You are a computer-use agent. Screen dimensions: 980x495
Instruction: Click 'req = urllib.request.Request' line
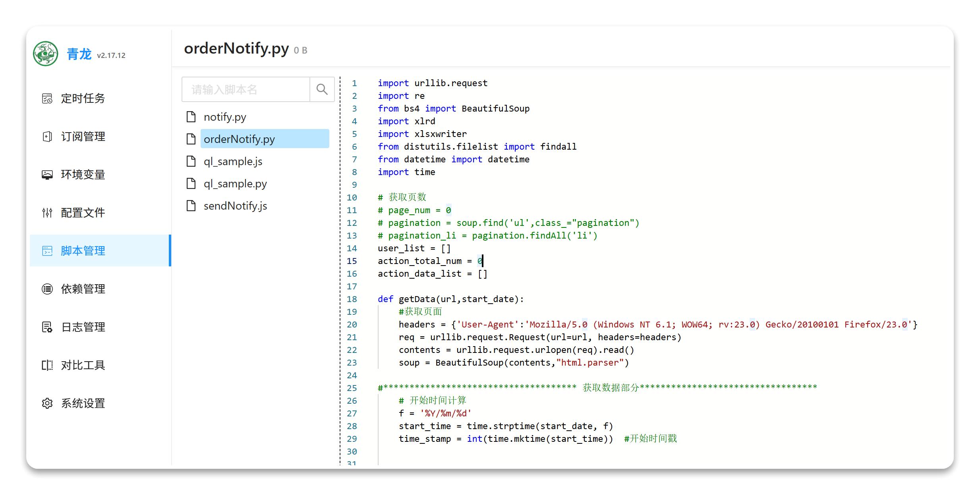point(540,337)
